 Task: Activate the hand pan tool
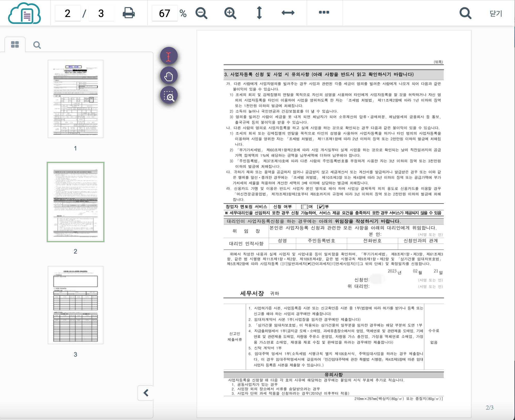[169, 76]
